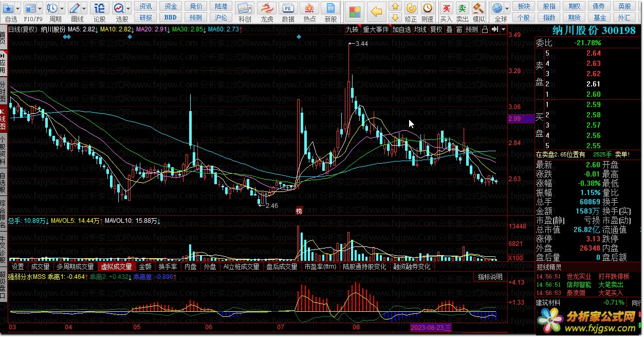
Task: Select the 分时图 sidebar tab
Action: coord(3,90)
